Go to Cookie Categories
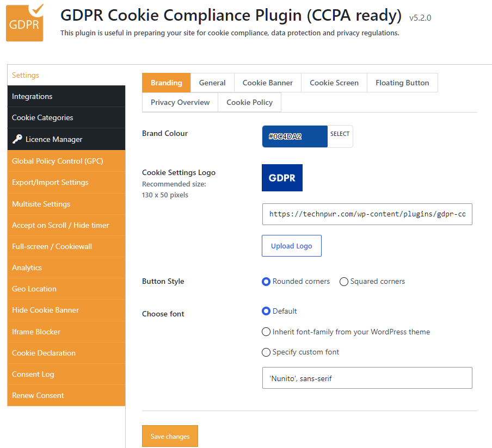This screenshot has width=492, height=448. tap(66, 117)
